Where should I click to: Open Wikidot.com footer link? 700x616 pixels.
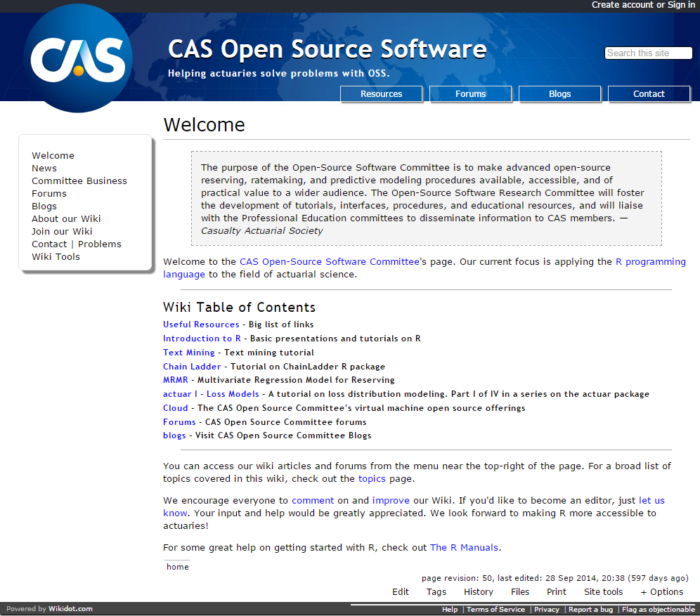(x=70, y=609)
